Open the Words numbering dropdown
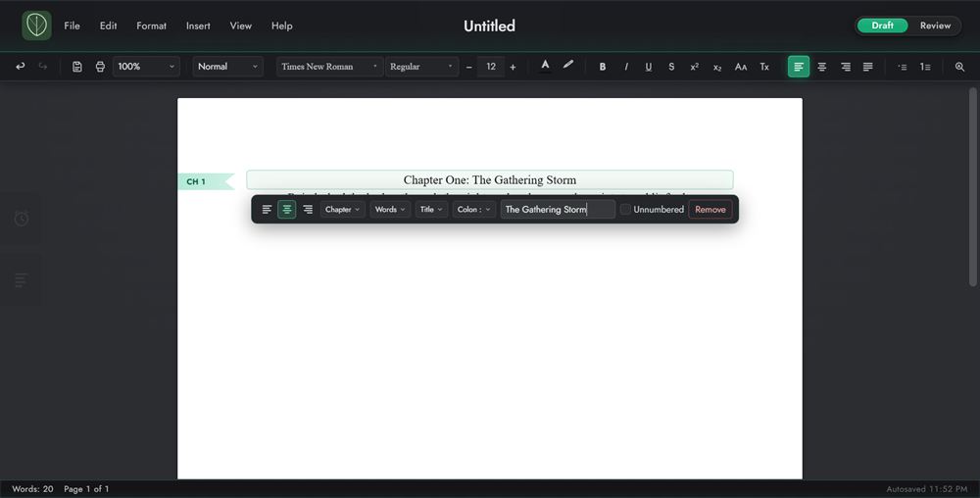This screenshot has height=498, width=980. 390,210
